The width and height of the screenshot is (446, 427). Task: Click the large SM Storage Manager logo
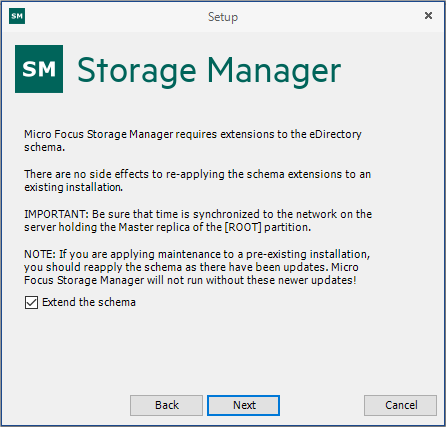point(39,69)
